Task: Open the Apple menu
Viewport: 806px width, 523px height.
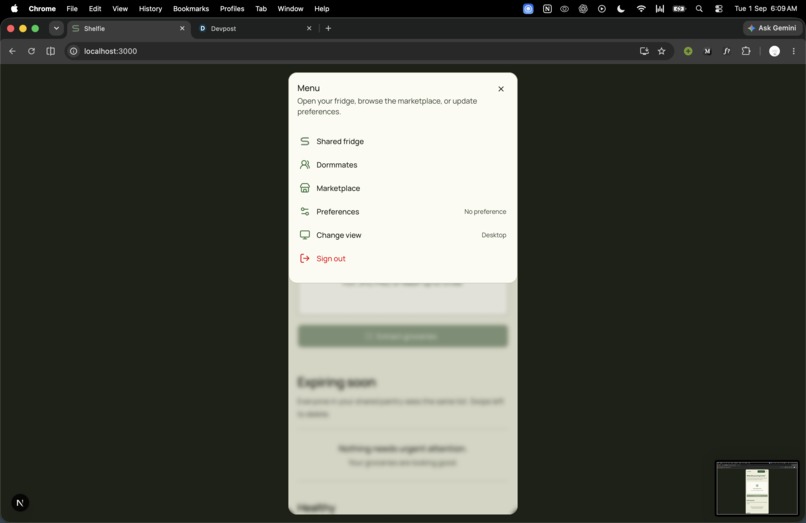Action: click(14, 8)
